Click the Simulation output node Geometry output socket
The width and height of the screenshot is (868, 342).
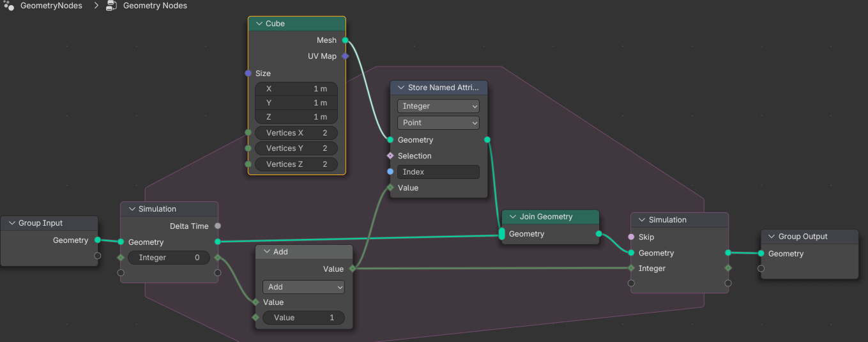728,253
